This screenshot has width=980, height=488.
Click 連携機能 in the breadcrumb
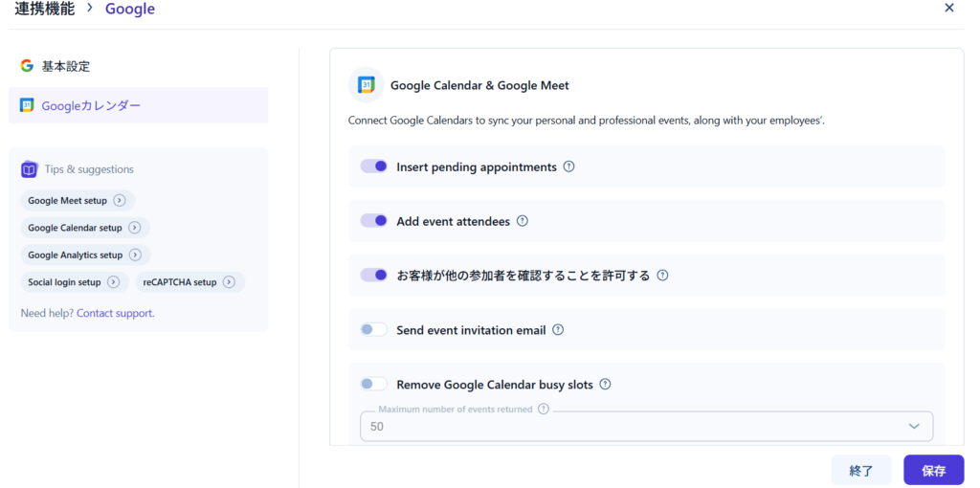tap(44, 9)
